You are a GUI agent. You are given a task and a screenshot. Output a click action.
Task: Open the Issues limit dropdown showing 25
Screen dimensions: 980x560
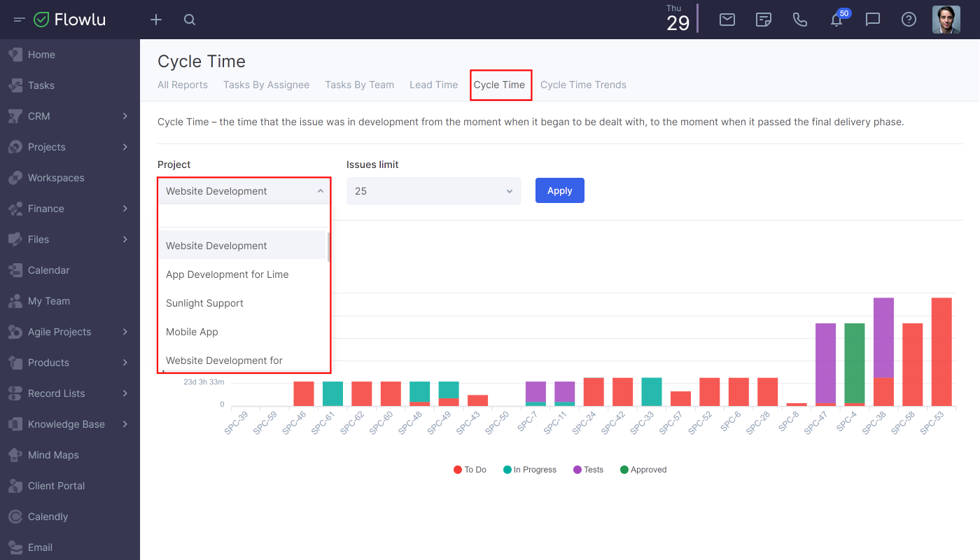click(x=434, y=191)
